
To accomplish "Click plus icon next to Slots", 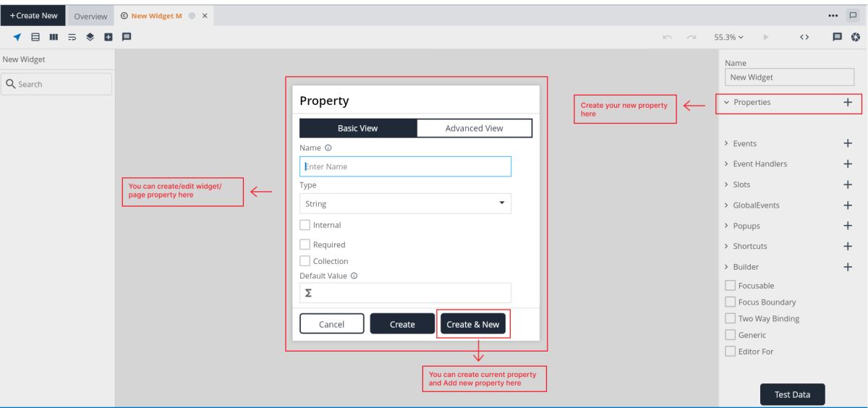I will pyautogui.click(x=848, y=184).
